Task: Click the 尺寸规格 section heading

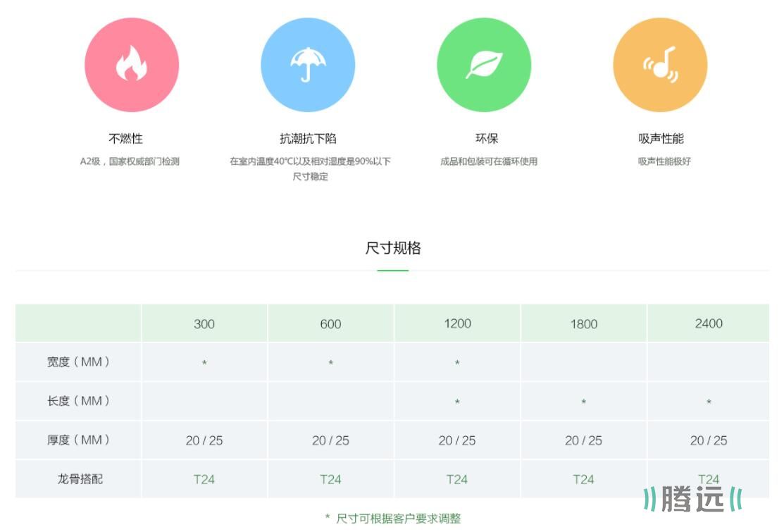Action: (393, 248)
